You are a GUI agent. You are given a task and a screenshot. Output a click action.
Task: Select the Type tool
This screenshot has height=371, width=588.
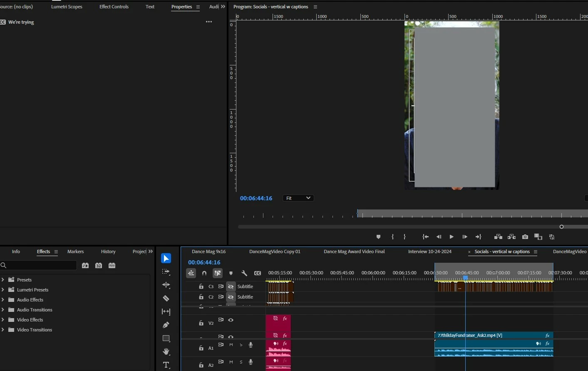tap(166, 365)
